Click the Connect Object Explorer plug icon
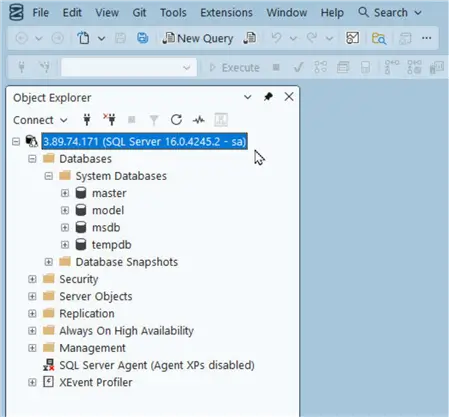The height and width of the screenshot is (417, 449). (x=87, y=120)
